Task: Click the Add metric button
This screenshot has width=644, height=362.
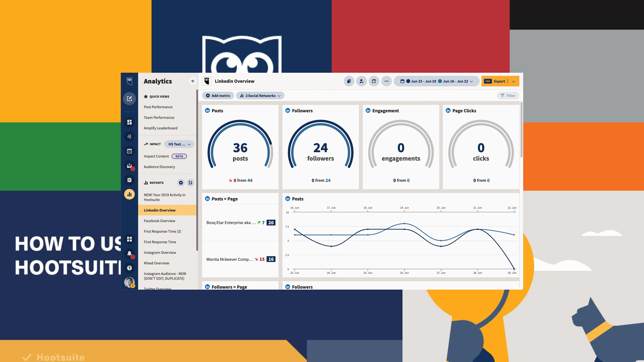Action: [218, 96]
